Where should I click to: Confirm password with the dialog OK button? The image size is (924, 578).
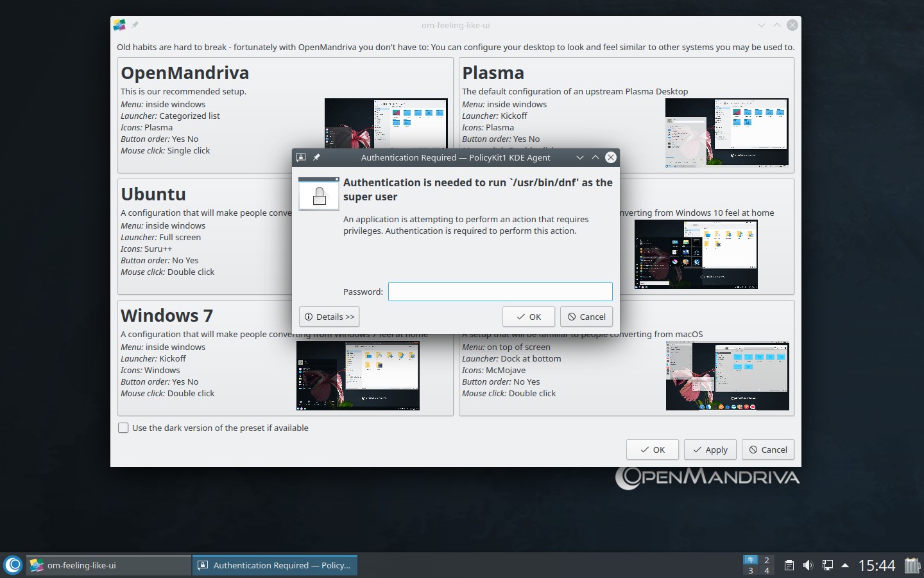click(x=529, y=317)
